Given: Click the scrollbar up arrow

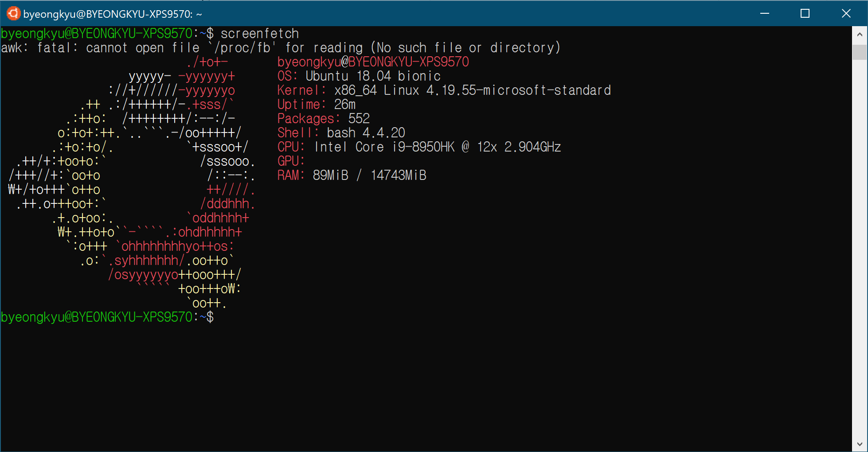Looking at the screenshot, I should (860, 34).
